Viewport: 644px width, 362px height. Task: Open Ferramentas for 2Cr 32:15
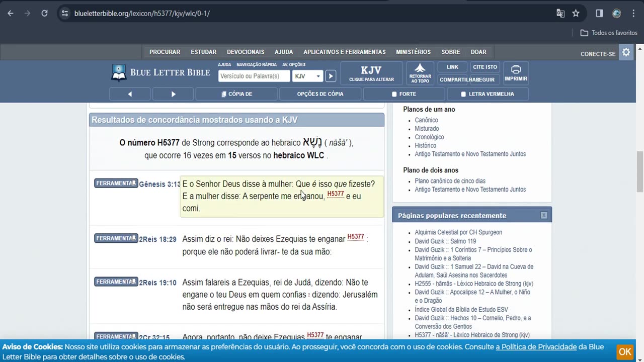tap(116, 336)
